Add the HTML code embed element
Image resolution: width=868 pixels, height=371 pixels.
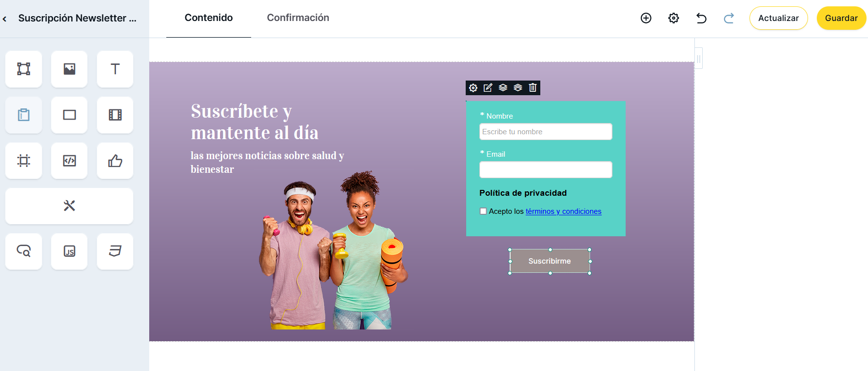pyautogui.click(x=69, y=161)
